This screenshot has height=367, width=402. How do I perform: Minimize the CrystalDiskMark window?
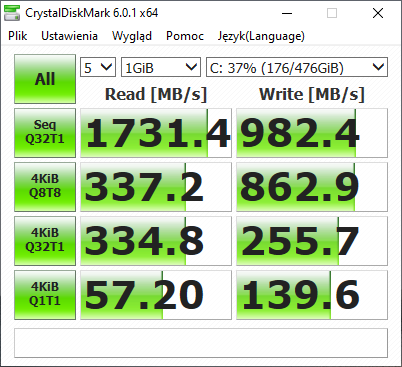click(x=287, y=13)
